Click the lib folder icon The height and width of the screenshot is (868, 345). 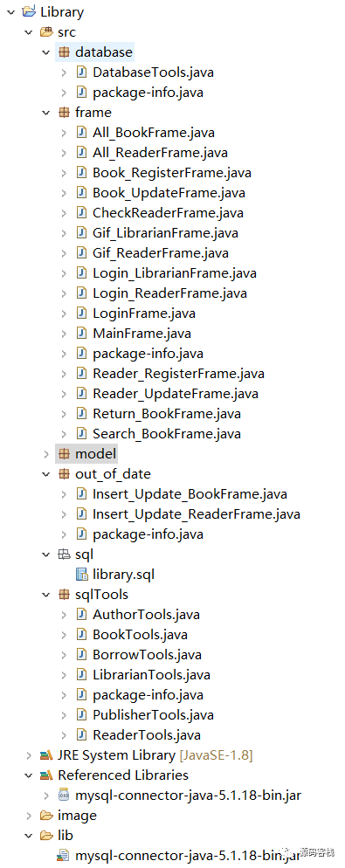pos(46,836)
